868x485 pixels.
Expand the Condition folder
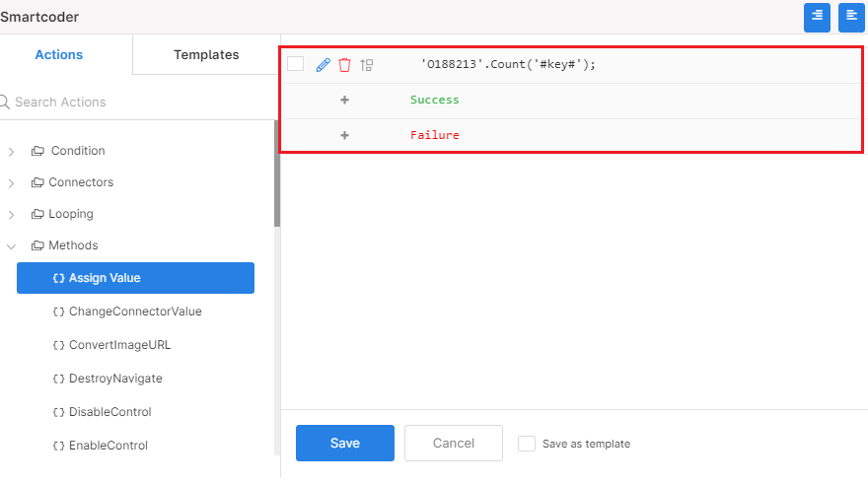click(11, 151)
